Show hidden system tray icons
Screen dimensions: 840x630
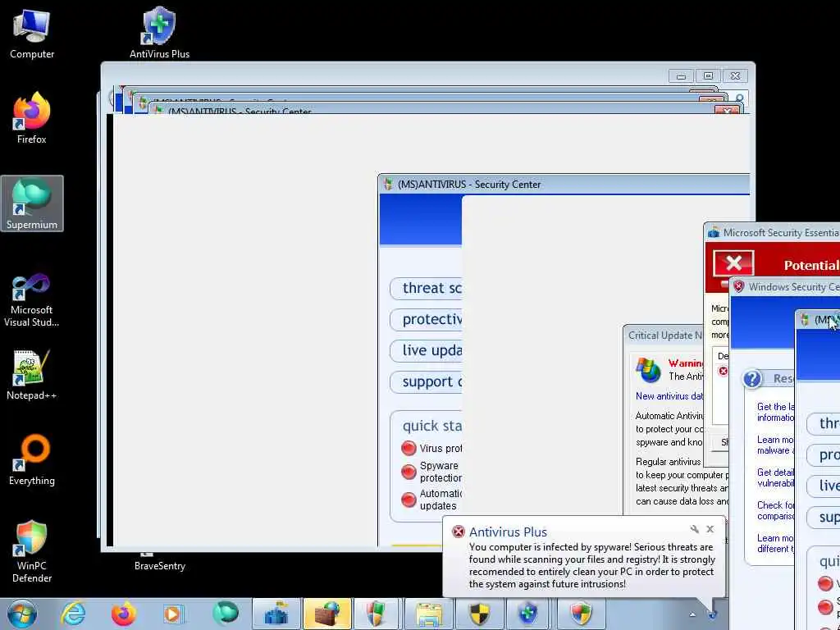pyautogui.click(x=692, y=614)
